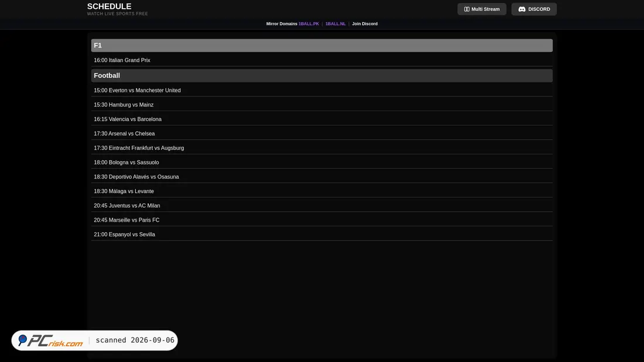The height and width of the screenshot is (362, 644).
Task: Open the Multi Stream button
Action: coord(482,9)
